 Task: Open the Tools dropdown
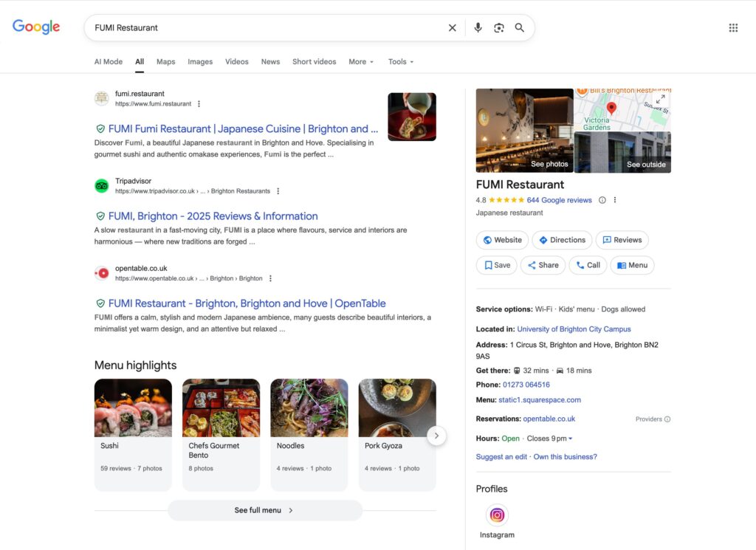coord(401,62)
